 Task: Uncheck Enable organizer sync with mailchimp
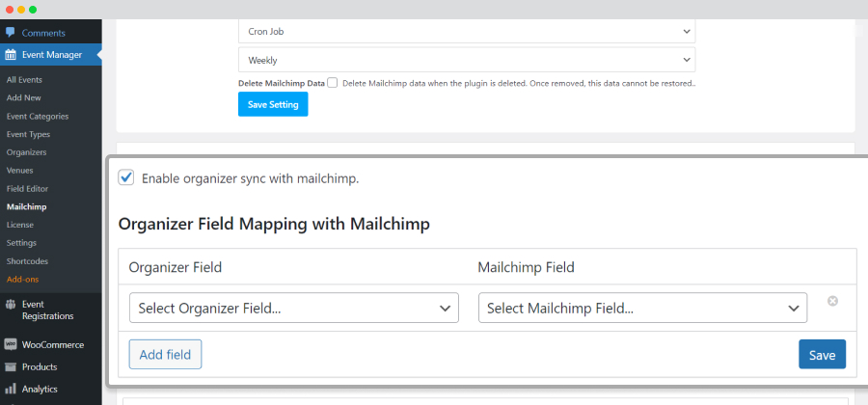coord(126,177)
